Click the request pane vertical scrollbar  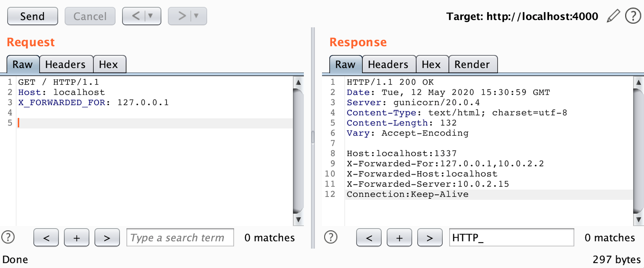pos(298,150)
